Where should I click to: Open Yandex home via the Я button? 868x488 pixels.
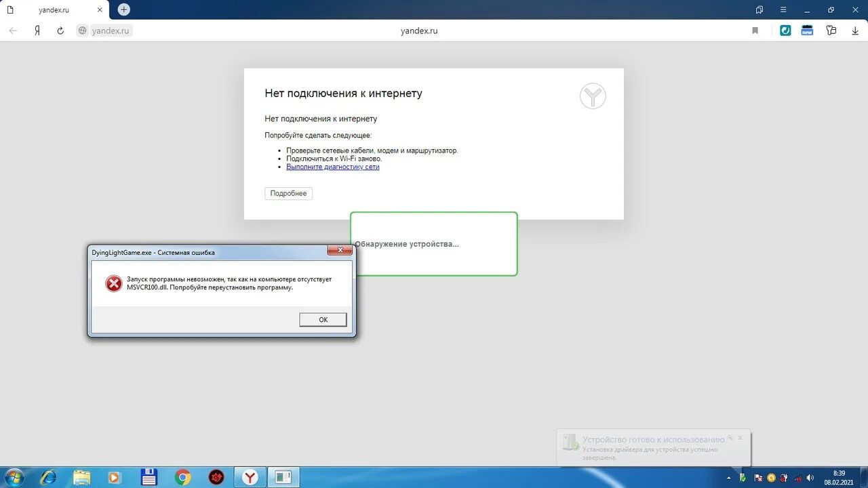click(x=37, y=30)
